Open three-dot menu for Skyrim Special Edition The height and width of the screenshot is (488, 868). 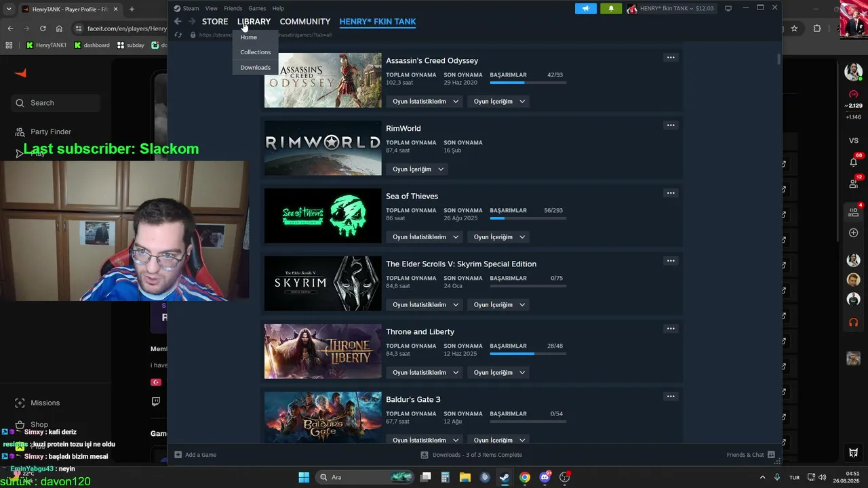click(671, 261)
